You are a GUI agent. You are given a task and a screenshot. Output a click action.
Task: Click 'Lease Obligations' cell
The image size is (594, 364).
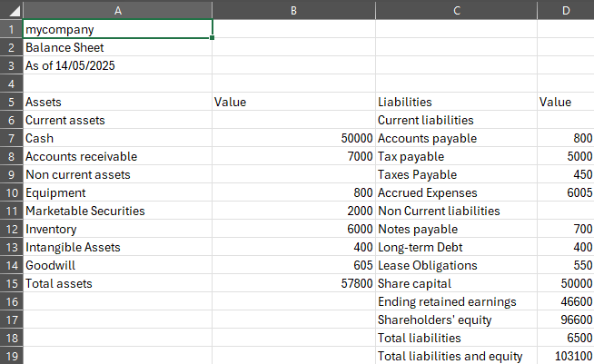pos(457,266)
